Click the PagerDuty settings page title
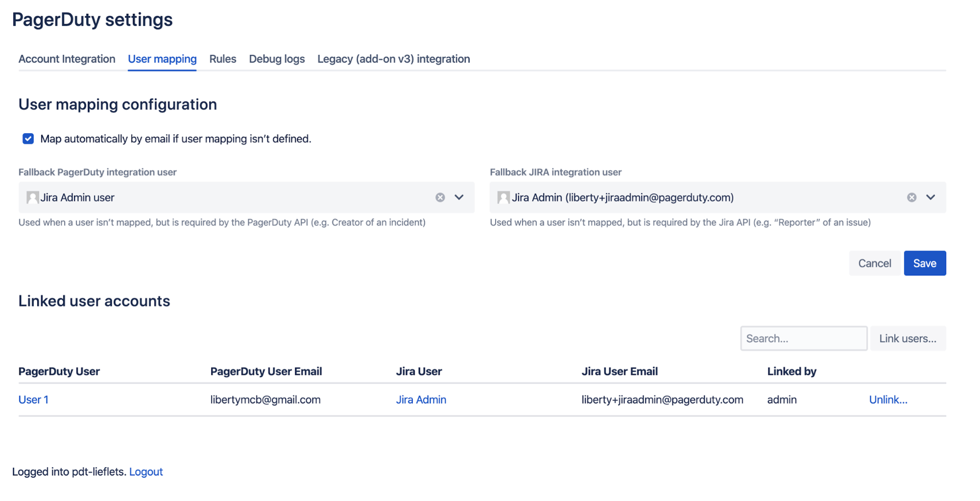The width and height of the screenshot is (980, 501). pos(92,20)
